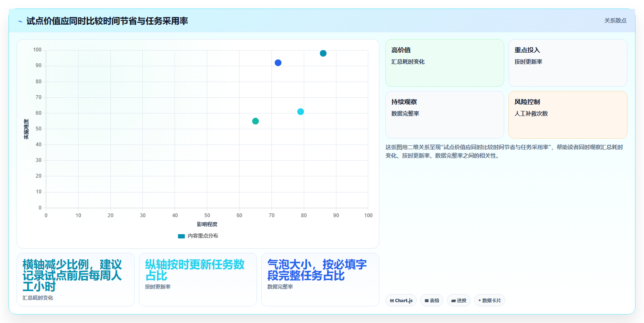This screenshot has height=323, width=644.
Task: Click the 纵轴按时更新任务数占比 card heading
Action: (195, 270)
